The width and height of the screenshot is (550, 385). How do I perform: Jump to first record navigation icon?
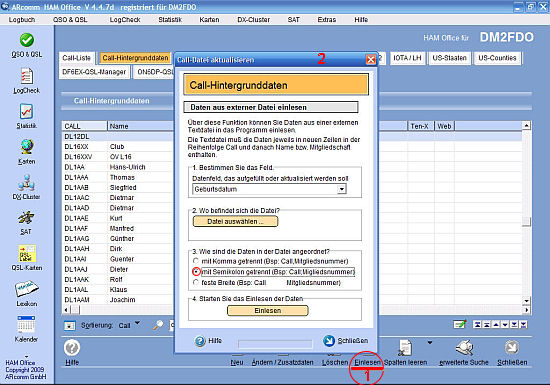pos(477,325)
